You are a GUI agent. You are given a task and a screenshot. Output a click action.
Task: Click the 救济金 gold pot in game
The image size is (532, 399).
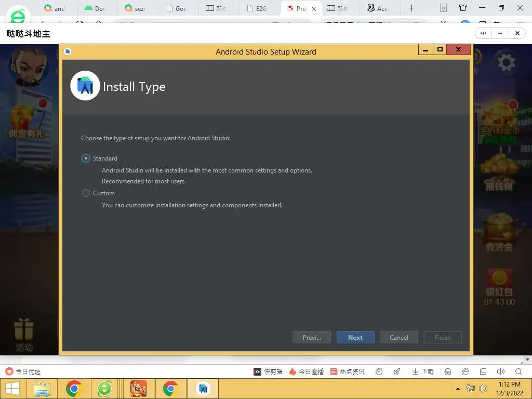[499, 233]
